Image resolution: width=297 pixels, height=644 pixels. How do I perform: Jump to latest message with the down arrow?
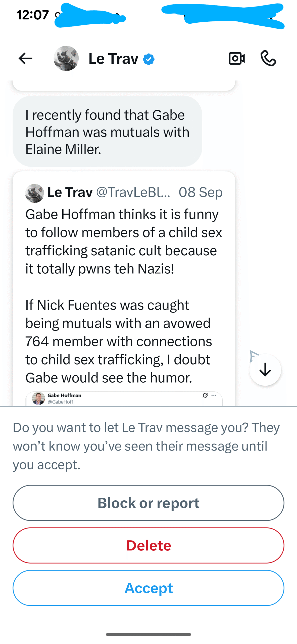coord(265,370)
